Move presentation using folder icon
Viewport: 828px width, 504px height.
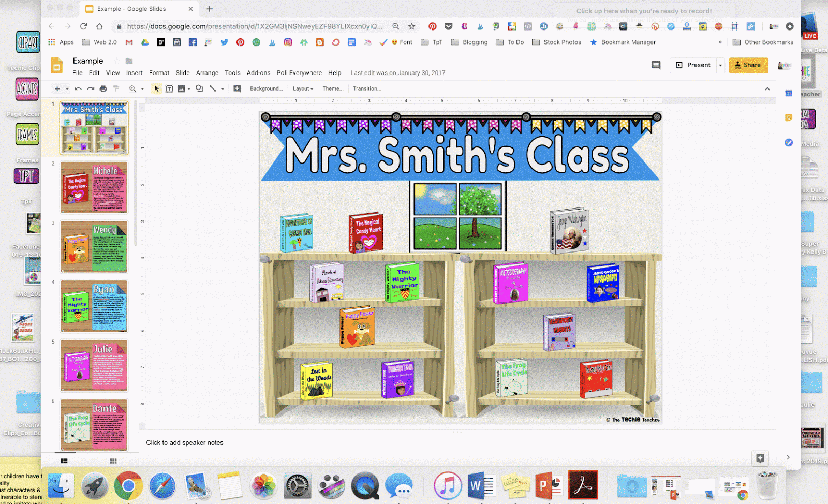tap(129, 61)
